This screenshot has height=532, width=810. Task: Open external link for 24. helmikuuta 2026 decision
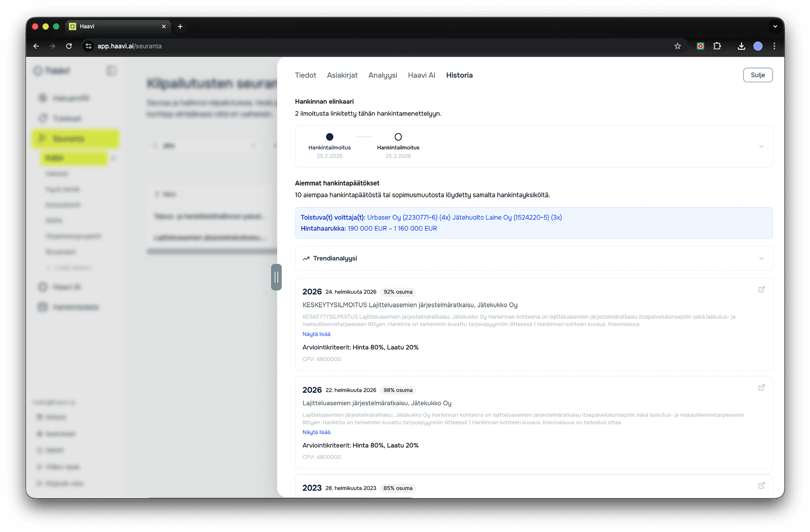click(x=761, y=290)
